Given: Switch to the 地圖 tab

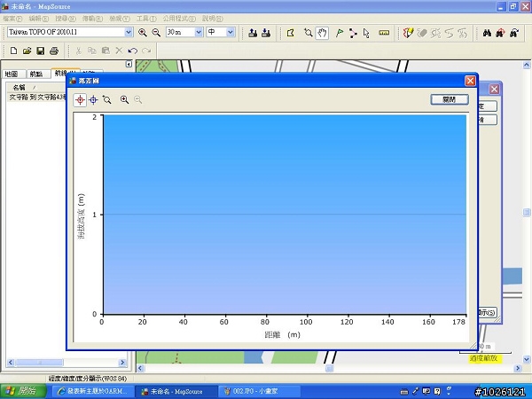Looking at the screenshot, I should coord(11,74).
